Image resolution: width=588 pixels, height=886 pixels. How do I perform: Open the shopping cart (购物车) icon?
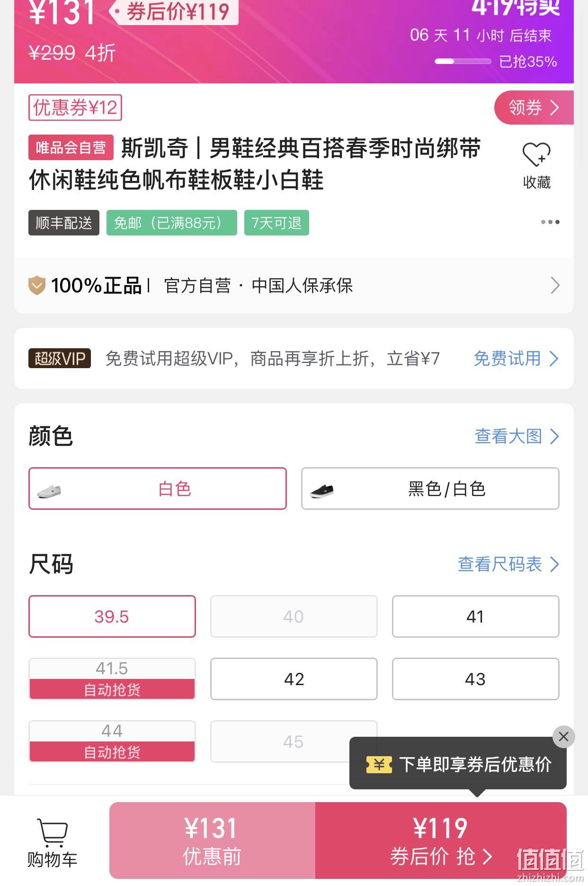pyautogui.click(x=52, y=833)
